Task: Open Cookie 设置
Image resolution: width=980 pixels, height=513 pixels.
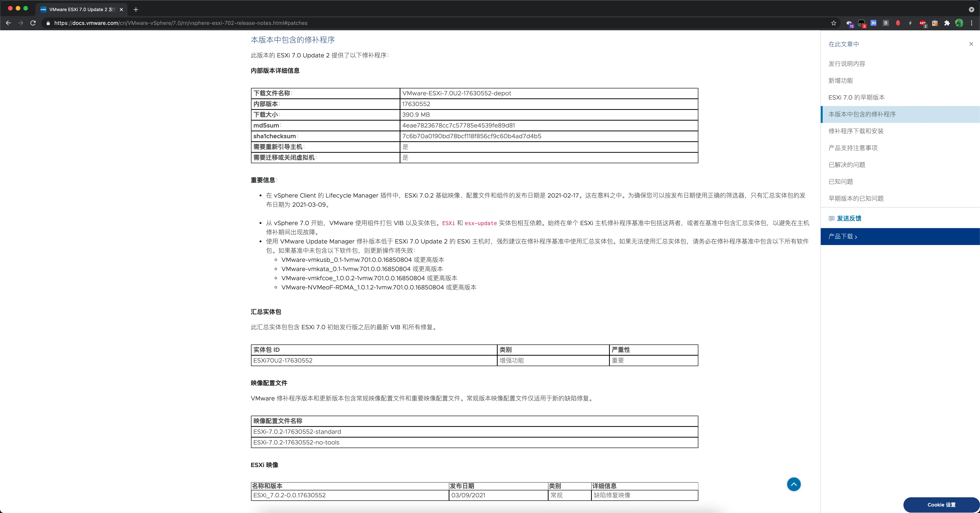Action: tap(941, 505)
